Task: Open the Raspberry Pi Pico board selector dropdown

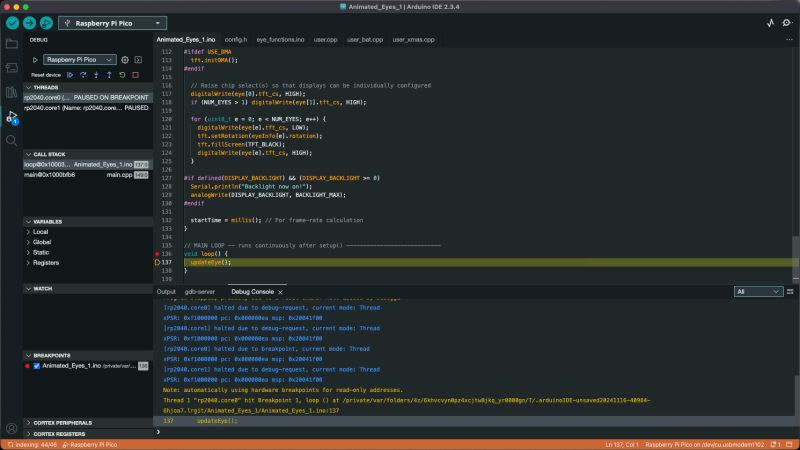Action: (x=112, y=23)
